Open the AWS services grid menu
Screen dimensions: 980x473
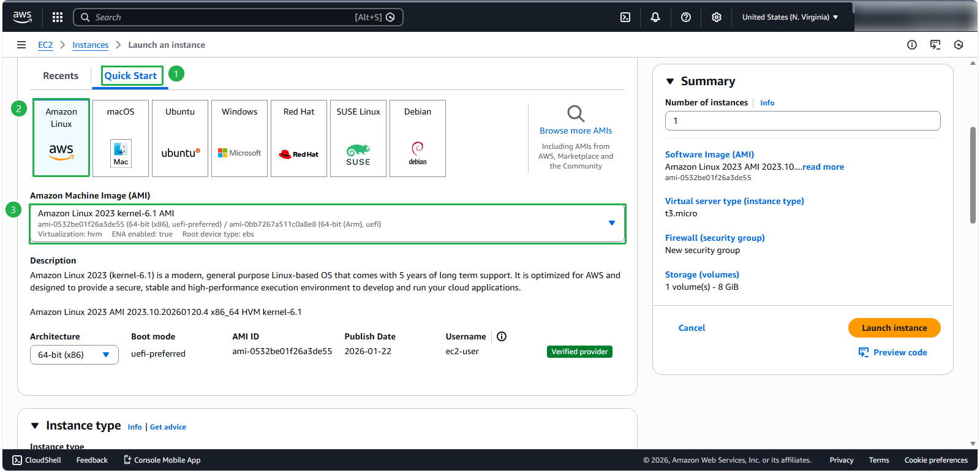coord(58,17)
